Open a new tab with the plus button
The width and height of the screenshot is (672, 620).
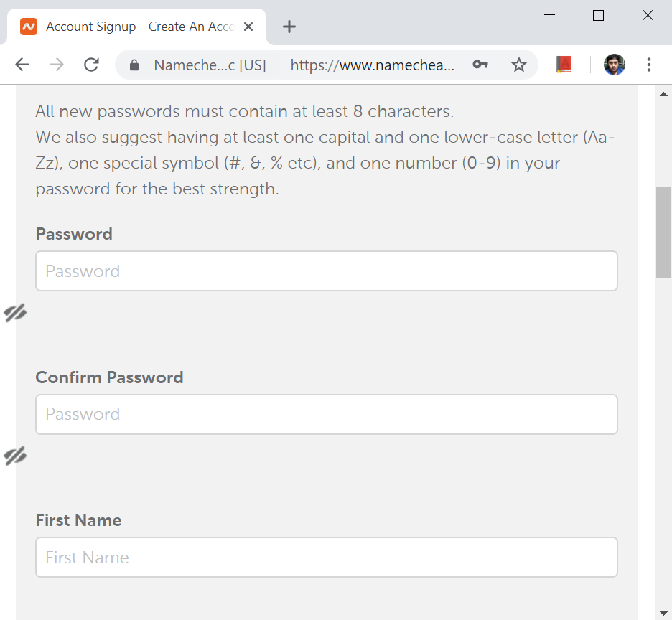(x=289, y=27)
